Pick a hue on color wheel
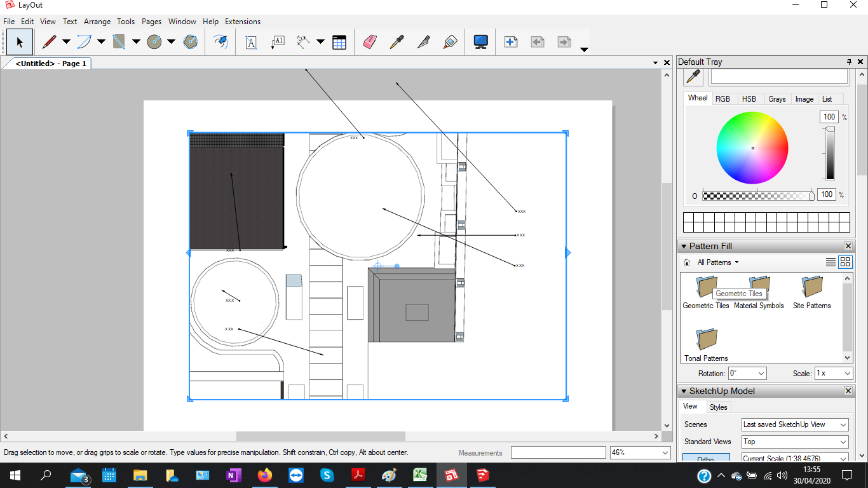 pos(752,147)
